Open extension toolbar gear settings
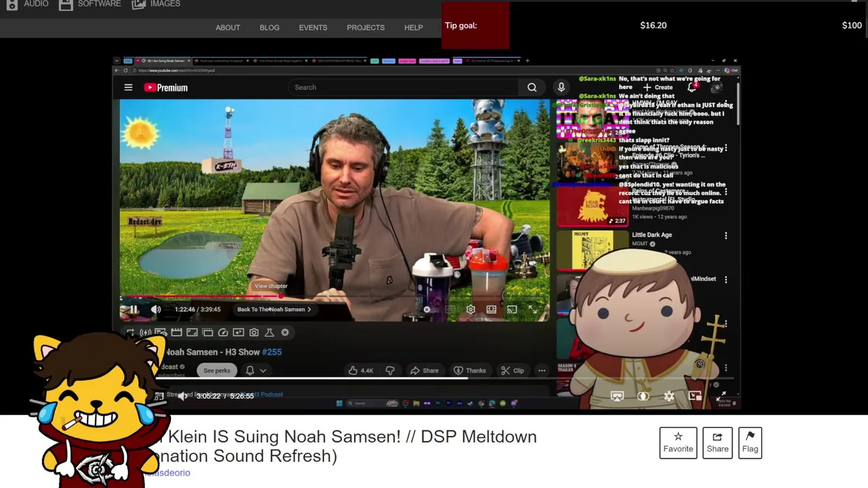Image resolution: width=868 pixels, height=488 pixels. (285, 333)
